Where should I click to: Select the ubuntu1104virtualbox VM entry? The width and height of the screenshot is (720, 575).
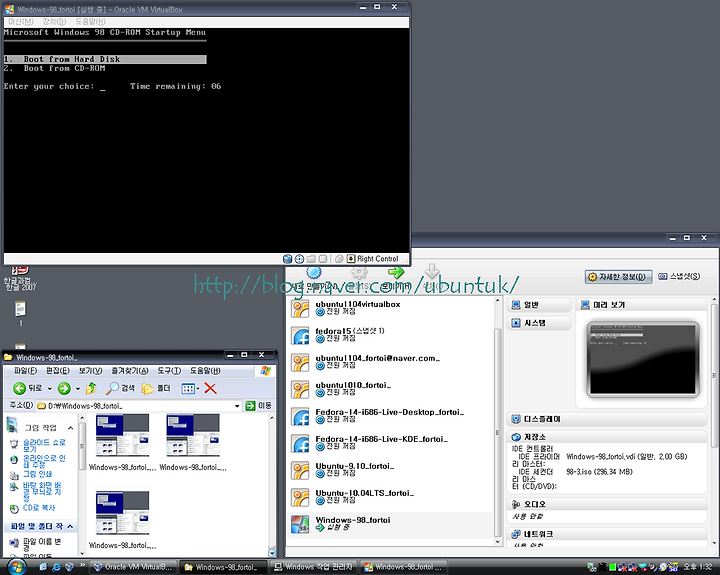pos(390,308)
